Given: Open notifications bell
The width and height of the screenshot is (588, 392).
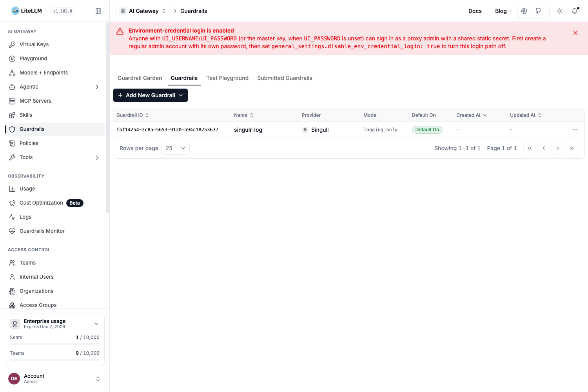Looking at the screenshot, I should click(575, 11).
